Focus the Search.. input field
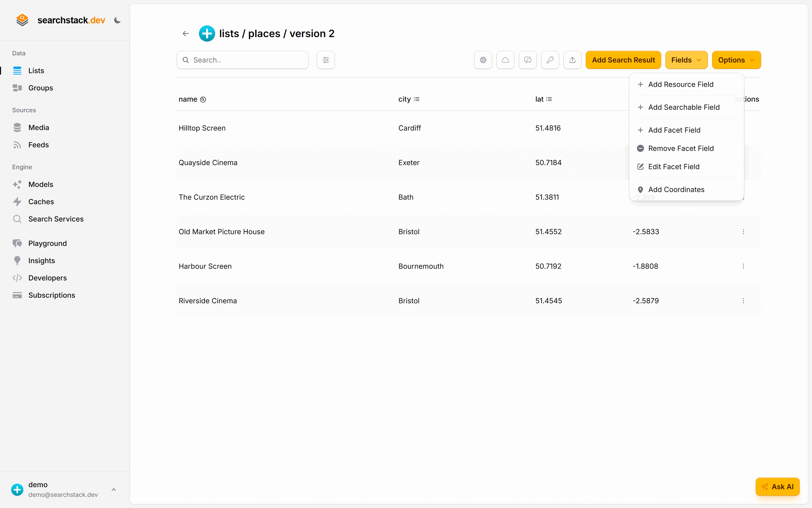Viewport: 812px width, 508px height. pos(242,60)
